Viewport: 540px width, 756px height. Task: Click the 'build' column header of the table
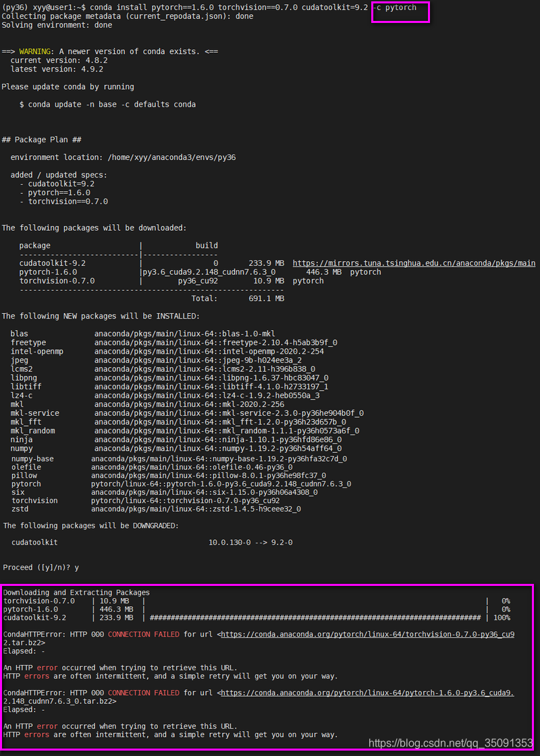point(207,246)
